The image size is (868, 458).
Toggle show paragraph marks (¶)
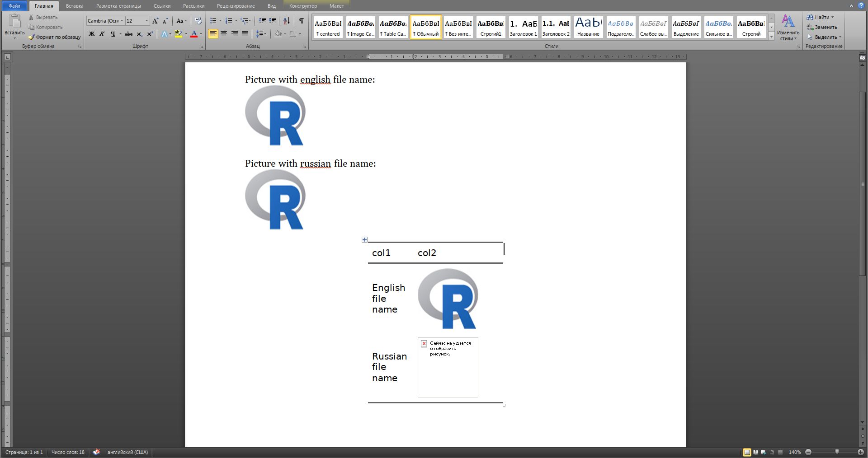[301, 21]
